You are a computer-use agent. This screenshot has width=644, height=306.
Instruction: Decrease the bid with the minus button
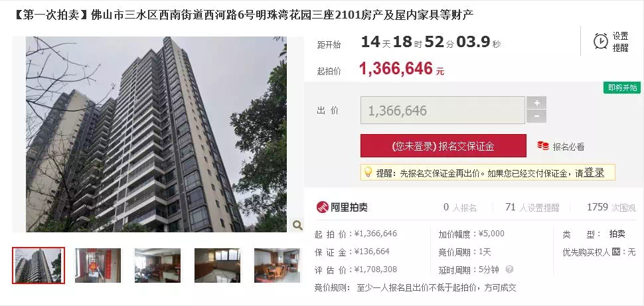[x=536, y=117]
